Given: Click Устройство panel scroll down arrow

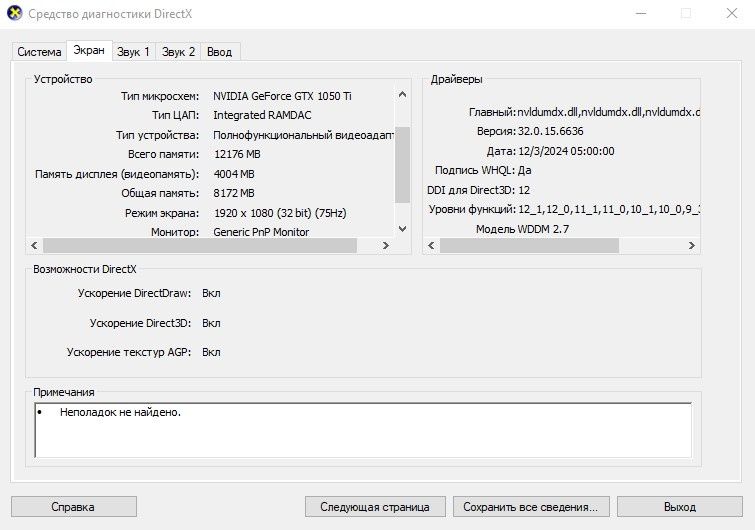Looking at the screenshot, I should tap(403, 229).
